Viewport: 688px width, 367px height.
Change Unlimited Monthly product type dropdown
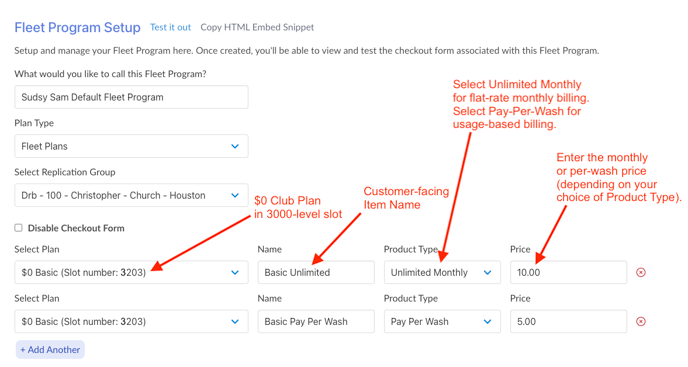(x=442, y=273)
